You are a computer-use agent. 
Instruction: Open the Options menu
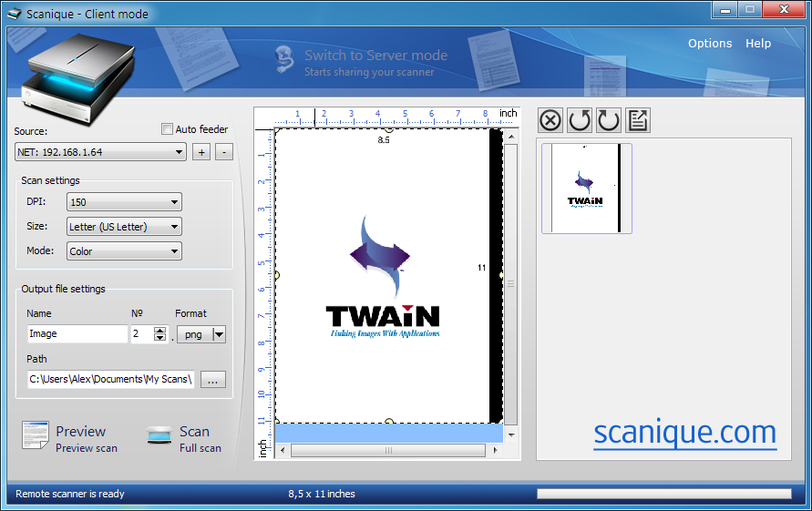point(710,44)
